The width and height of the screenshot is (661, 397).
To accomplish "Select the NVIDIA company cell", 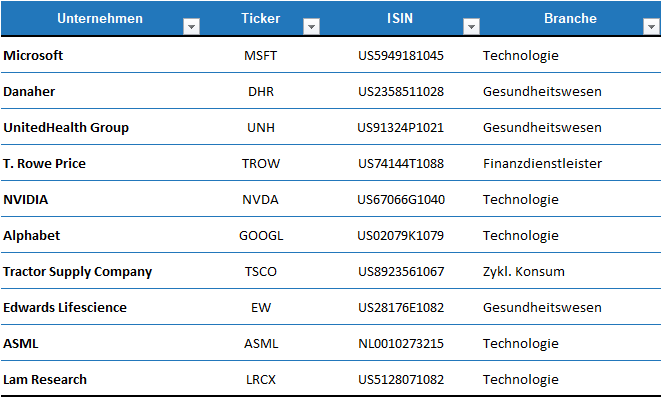I will coord(100,199).
